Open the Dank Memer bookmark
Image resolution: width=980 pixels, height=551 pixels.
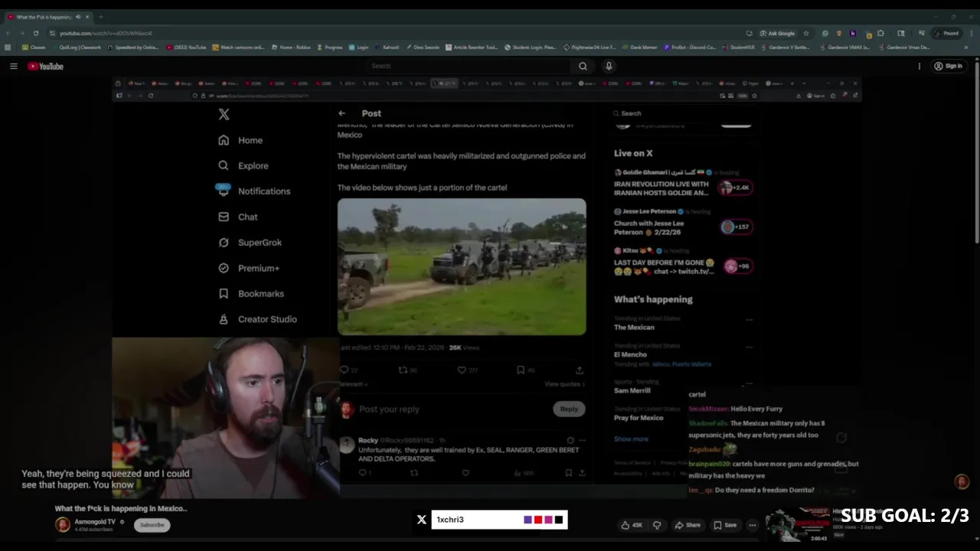point(639,47)
